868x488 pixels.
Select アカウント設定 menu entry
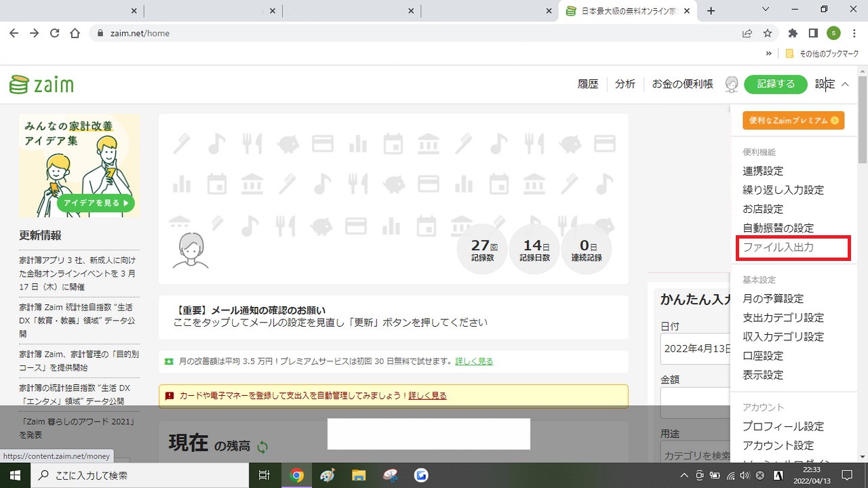click(778, 445)
